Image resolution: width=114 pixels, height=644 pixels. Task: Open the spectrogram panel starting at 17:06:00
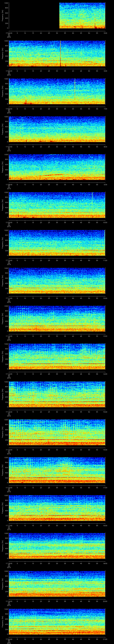(x=57, y=91)
